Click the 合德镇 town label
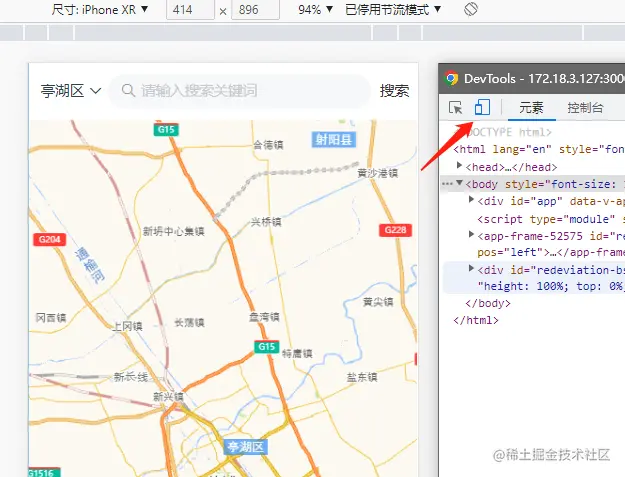Screen dimensions: 625x477 coord(268,145)
